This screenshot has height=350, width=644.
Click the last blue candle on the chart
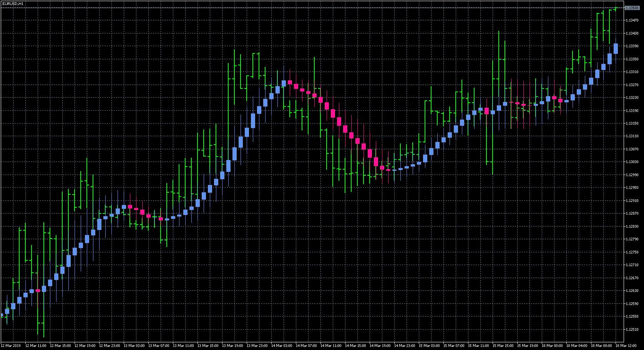pyautogui.click(x=616, y=49)
